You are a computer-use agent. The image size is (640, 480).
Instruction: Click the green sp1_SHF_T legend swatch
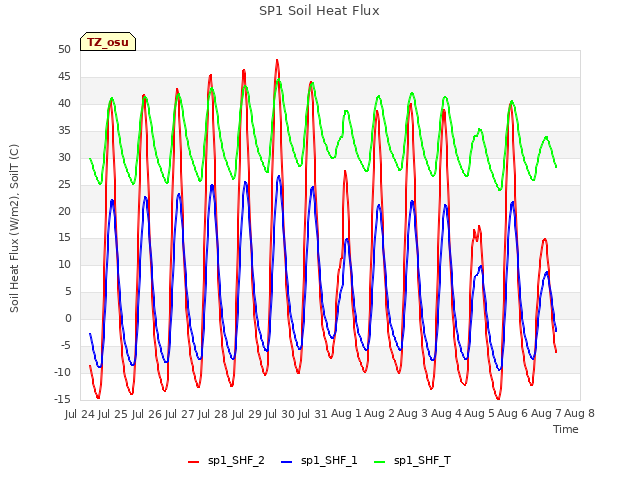point(380,462)
